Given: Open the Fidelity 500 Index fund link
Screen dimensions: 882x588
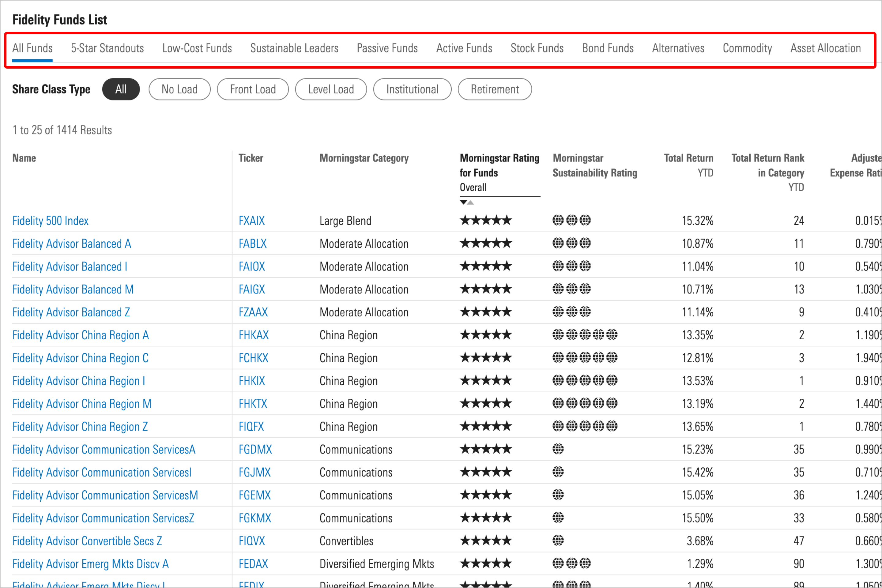Looking at the screenshot, I should pyautogui.click(x=50, y=221).
